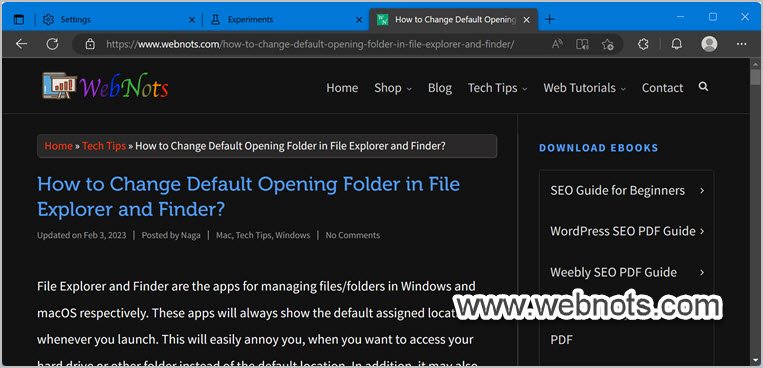763x368 pixels.
Task: Refresh the page with reload icon
Action: [x=52, y=44]
